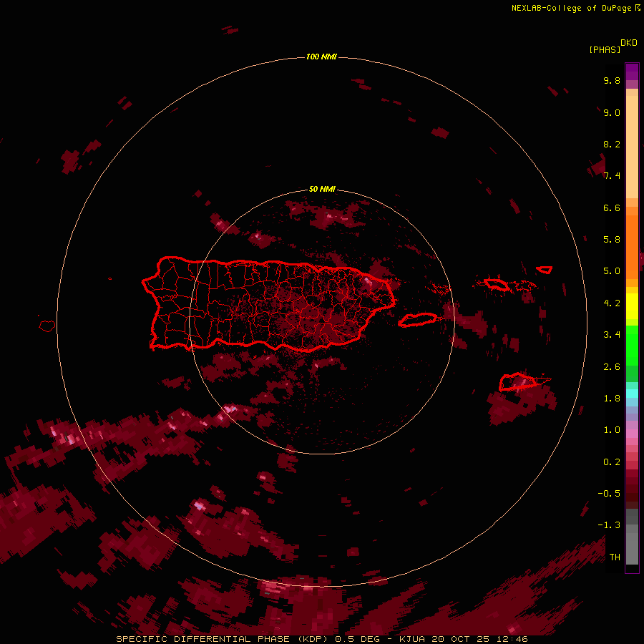Click the -0.5 scale value
The width and height of the screenshot is (644, 644).
[x=609, y=494]
